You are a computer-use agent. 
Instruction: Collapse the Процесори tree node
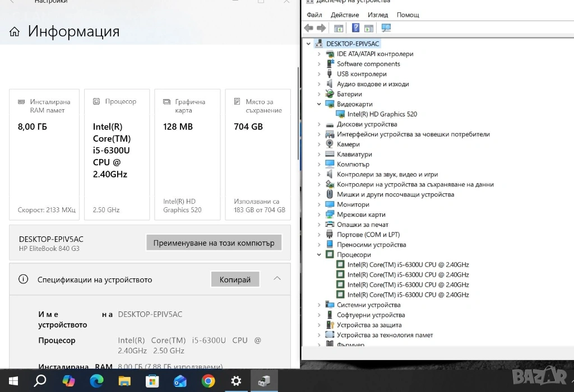[319, 255]
